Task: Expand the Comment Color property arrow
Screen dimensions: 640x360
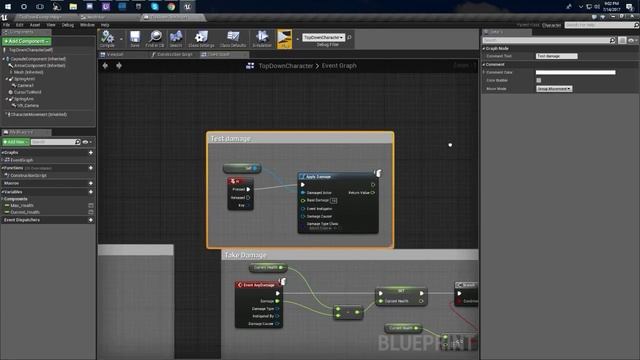Action: pyautogui.click(x=484, y=72)
